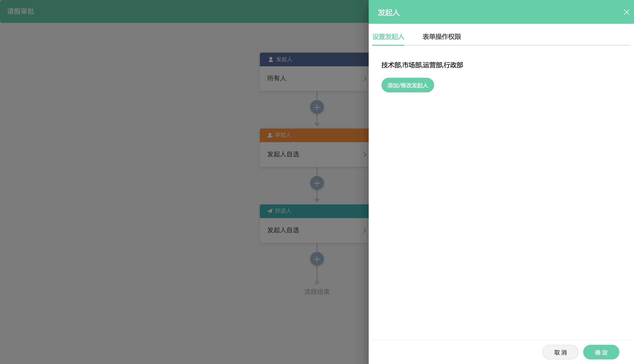Click the 审批人 node header title
Image resolution: width=634 pixels, height=364 pixels.
coord(283,135)
